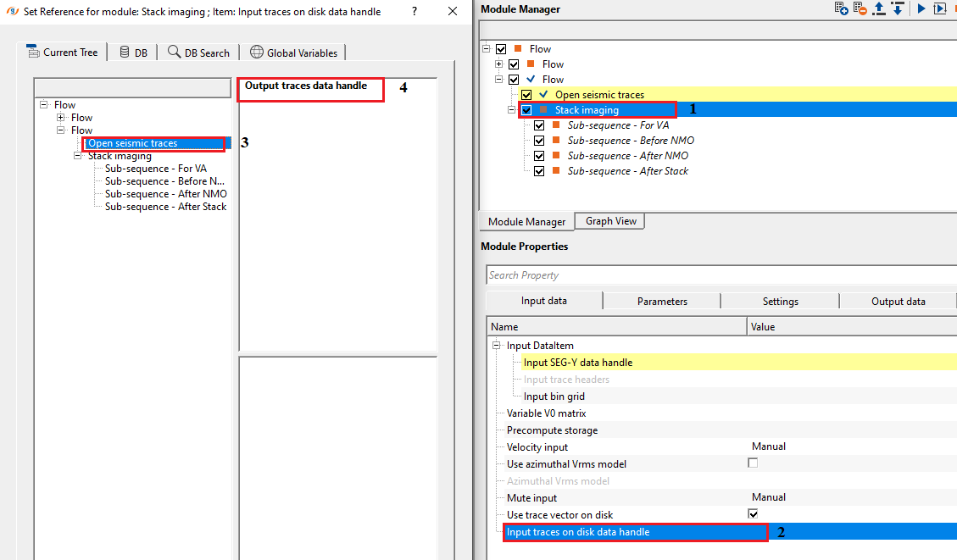Screen dimensions: 957x560
Task: Click the help question mark in the dialog title
Action: click(414, 12)
